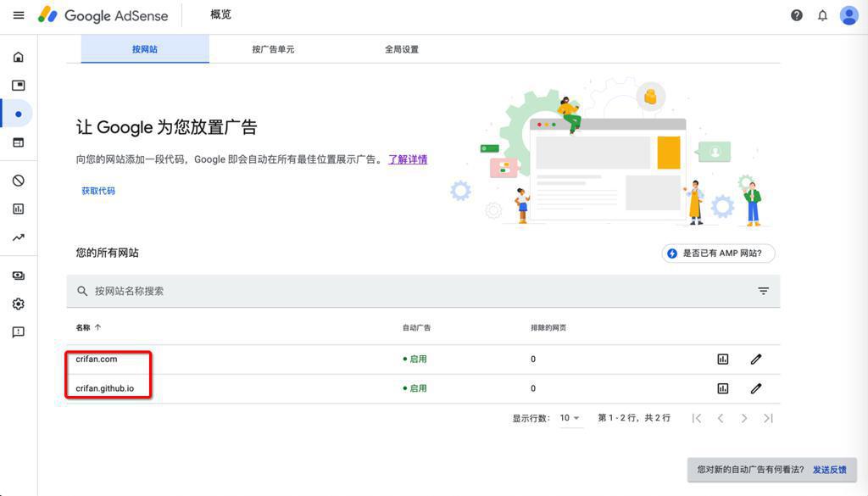This screenshot has width=868, height=496.
Task: Edit settings for crifan.github.io
Action: tap(755, 388)
